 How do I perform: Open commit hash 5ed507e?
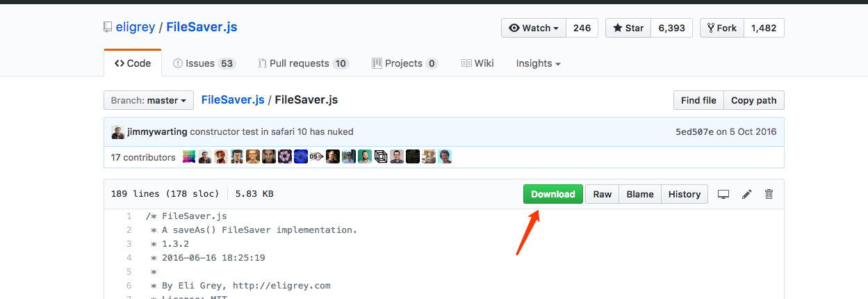coord(694,131)
